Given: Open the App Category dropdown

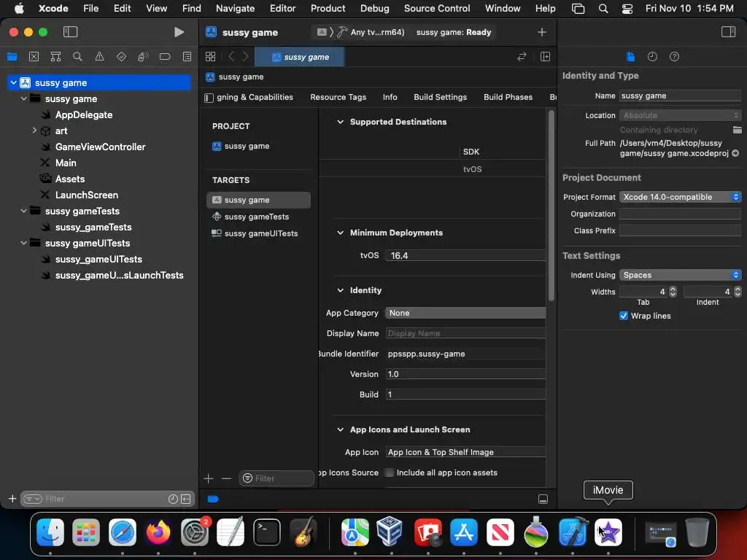Looking at the screenshot, I should pos(465,313).
